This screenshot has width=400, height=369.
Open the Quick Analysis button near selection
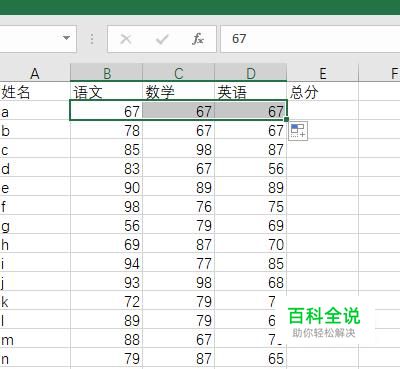[298, 131]
